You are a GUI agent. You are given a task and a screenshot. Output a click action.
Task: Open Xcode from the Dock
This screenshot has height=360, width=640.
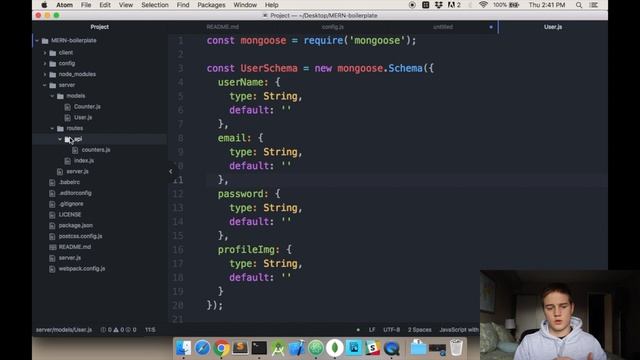(297, 348)
